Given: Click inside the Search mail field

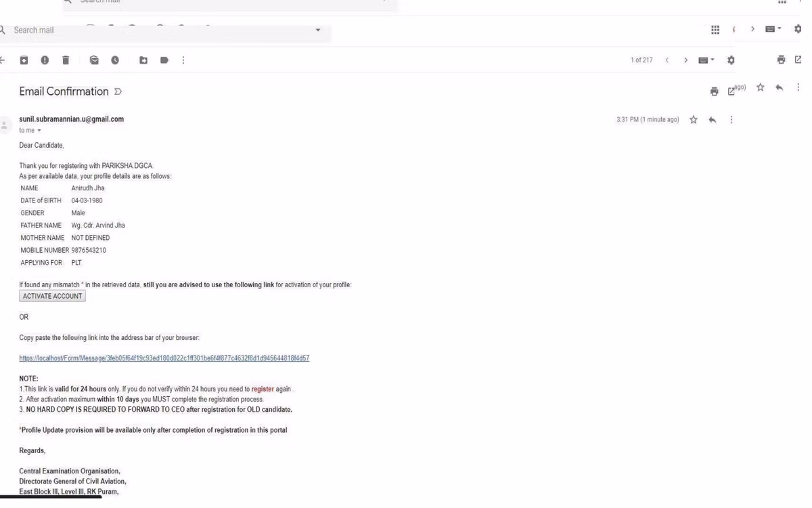Looking at the screenshot, I should pos(162,30).
